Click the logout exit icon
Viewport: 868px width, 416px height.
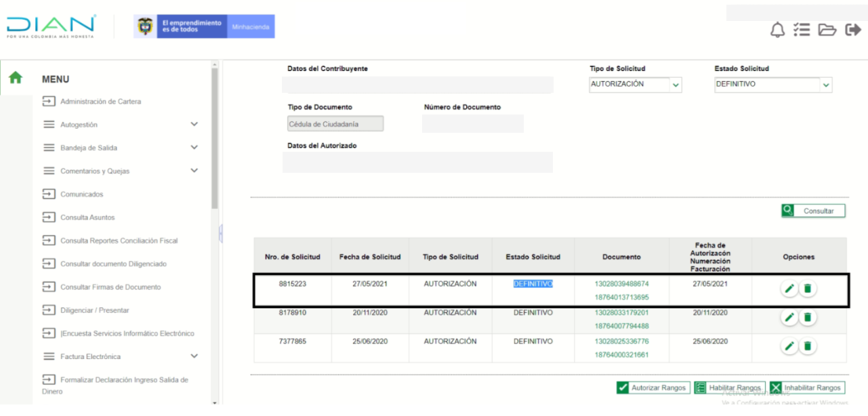pos(852,30)
